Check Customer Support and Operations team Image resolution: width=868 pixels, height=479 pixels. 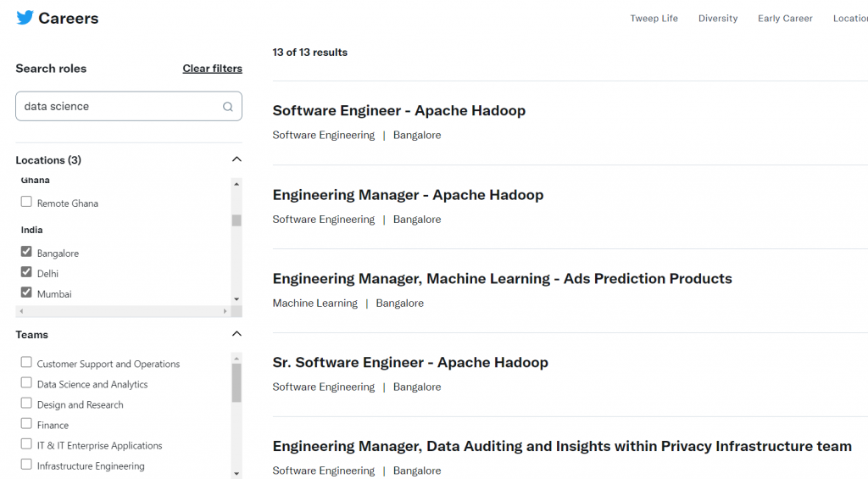(26, 362)
